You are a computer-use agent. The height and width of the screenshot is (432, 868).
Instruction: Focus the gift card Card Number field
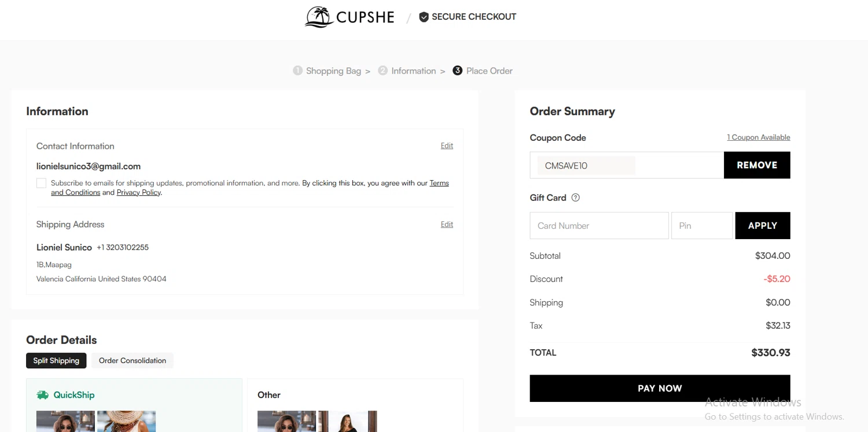tap(599, 225)
